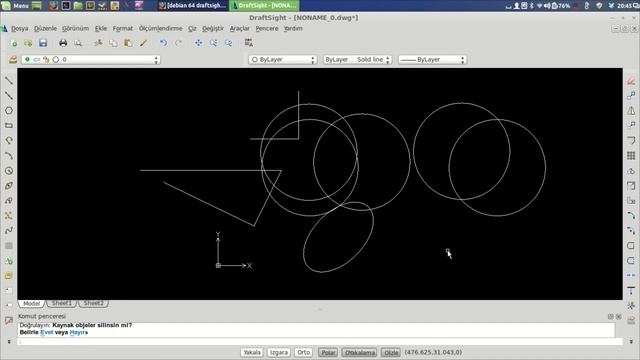Open the Yardım menu

(x=293, y=29)
